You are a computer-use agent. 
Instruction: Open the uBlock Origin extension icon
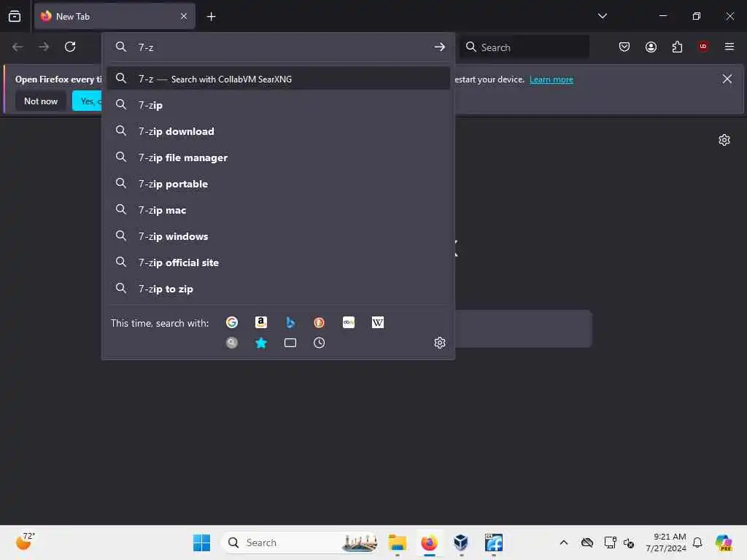tap(703, 46)
